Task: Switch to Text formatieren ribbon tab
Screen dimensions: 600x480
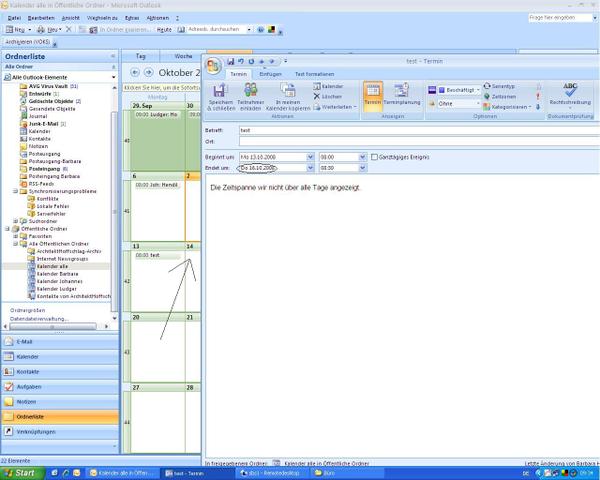Action: point(315,74)
